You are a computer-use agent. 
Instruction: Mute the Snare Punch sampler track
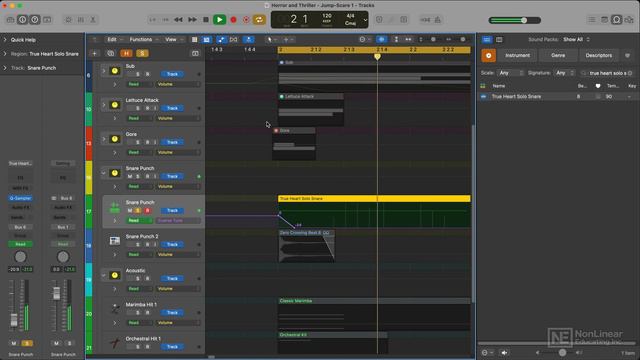[x=130, y=211]
